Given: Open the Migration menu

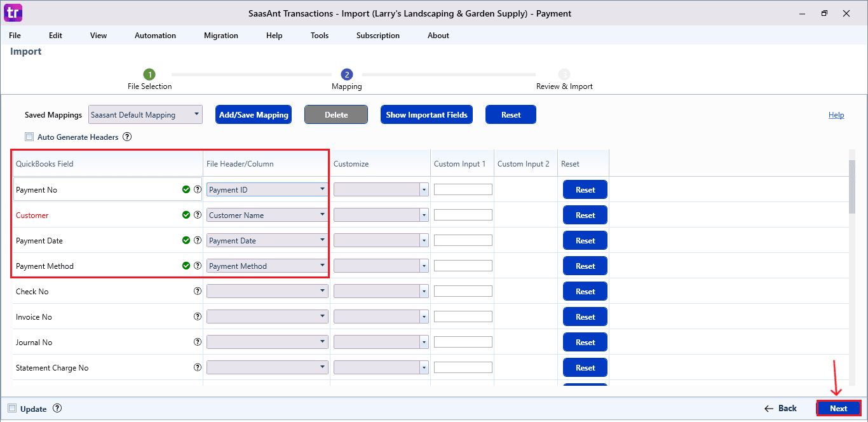Looking at the screenshot, I should coord(220,36).
